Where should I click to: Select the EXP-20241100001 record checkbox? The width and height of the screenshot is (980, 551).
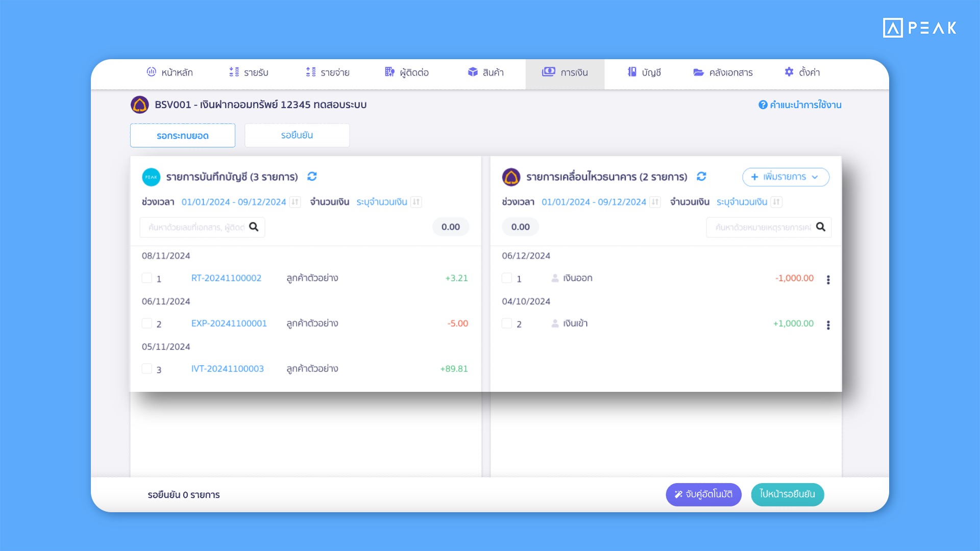click(x=147, y=323)
